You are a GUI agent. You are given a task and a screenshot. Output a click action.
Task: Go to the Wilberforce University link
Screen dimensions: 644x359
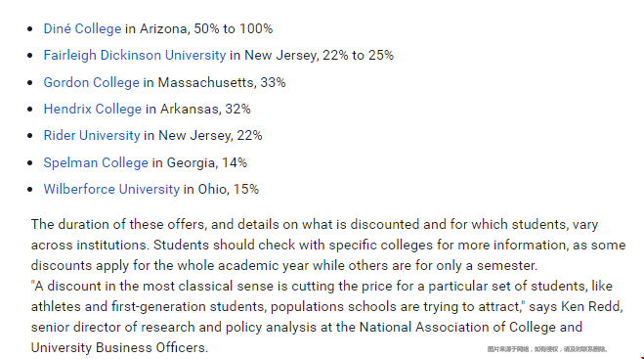111,189
